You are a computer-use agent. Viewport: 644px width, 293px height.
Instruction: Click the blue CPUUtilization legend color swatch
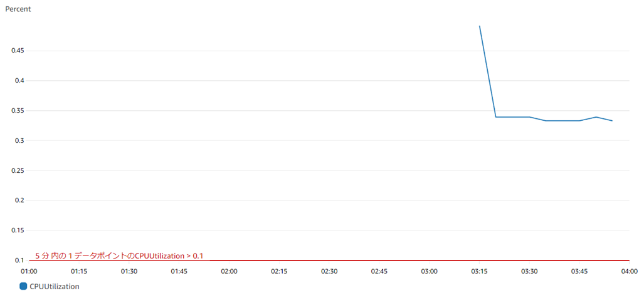(x=24, y=286)
